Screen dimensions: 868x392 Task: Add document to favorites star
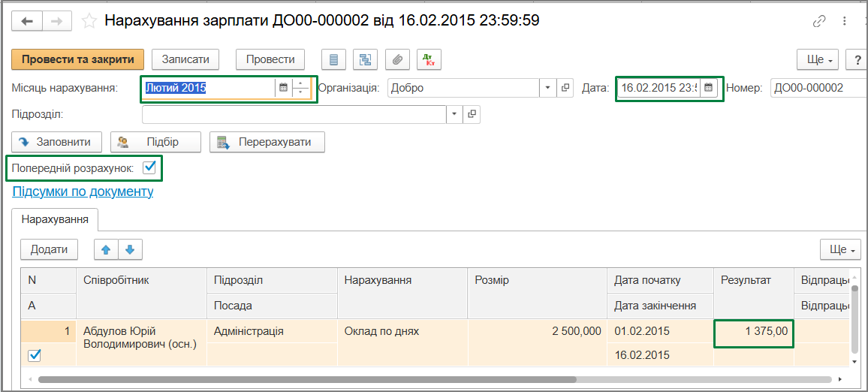[x=89, y=21]
